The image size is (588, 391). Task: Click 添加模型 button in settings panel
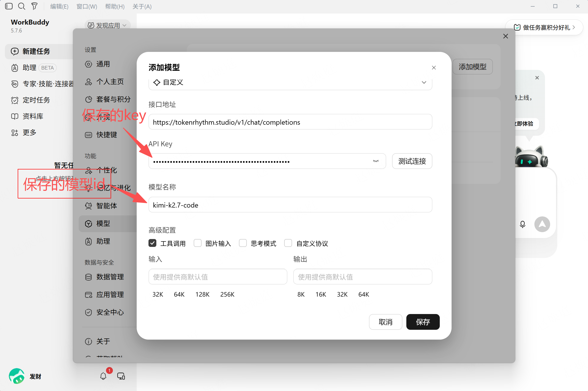(x=473, y=67)
